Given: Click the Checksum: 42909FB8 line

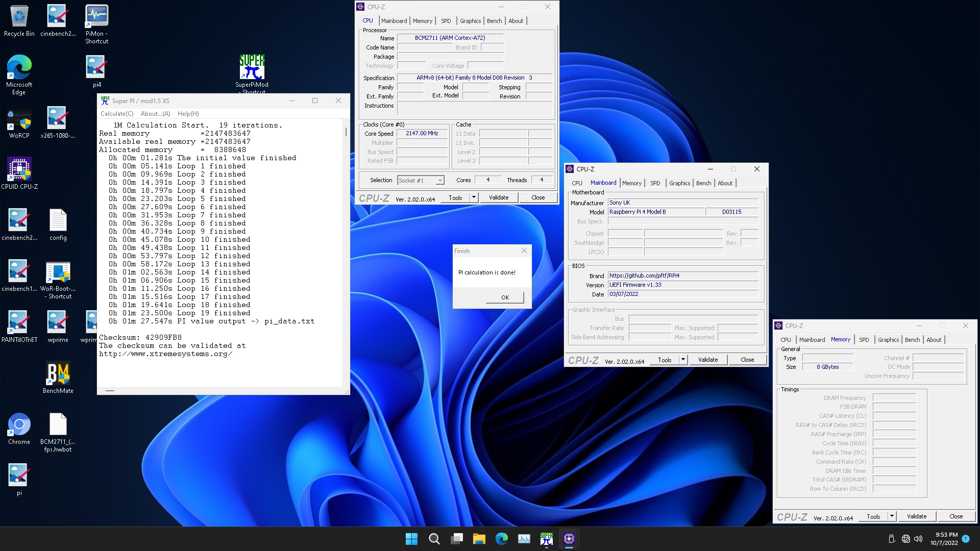Looking at the screenshot, I should coord(140,337).
